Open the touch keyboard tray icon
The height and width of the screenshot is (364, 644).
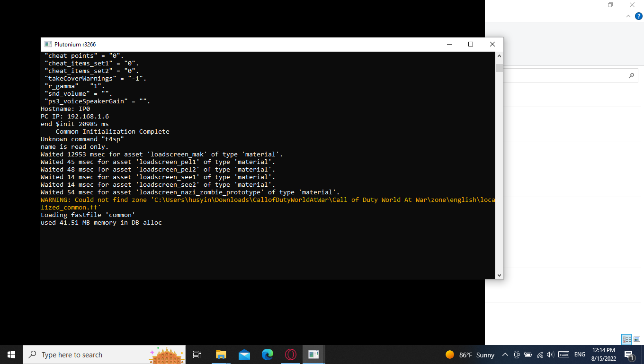pos(563,355)
